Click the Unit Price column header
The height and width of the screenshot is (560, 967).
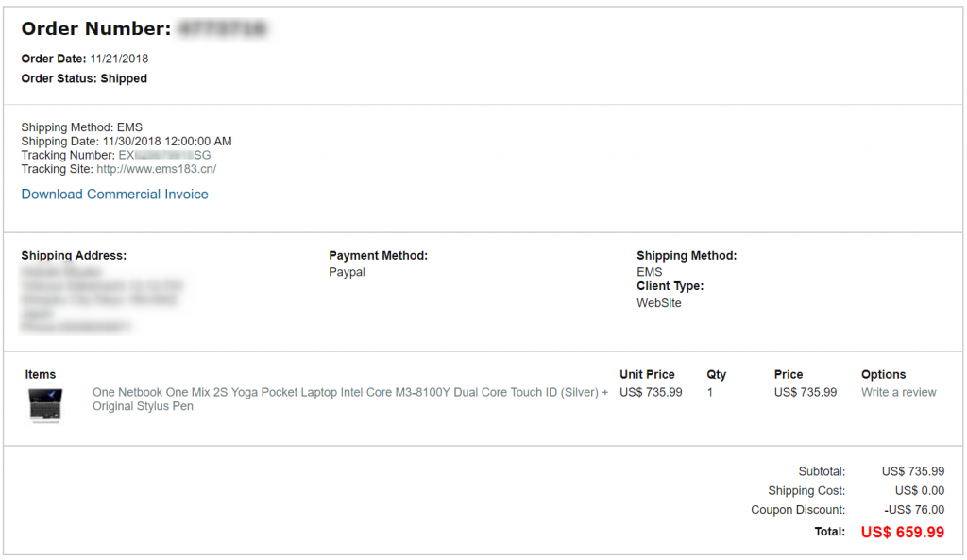[647, 375]
